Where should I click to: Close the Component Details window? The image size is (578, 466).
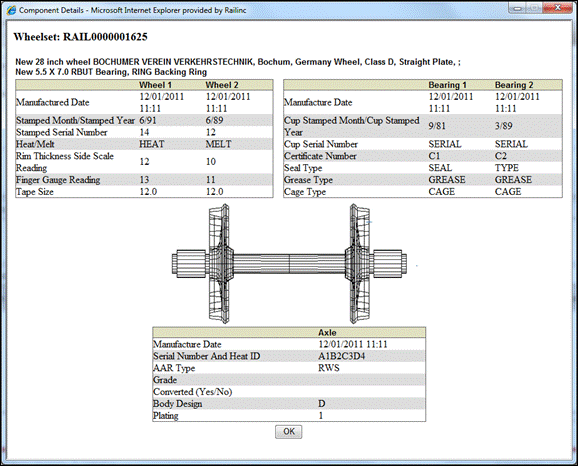559,8
